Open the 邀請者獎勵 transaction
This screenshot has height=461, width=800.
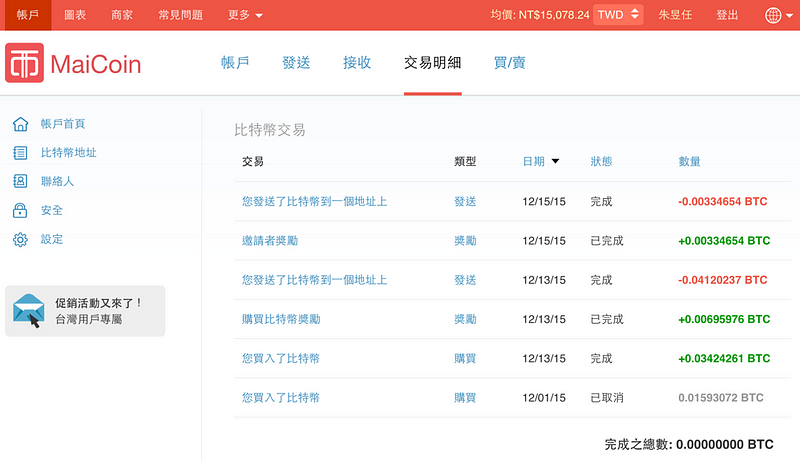[270, 241]
